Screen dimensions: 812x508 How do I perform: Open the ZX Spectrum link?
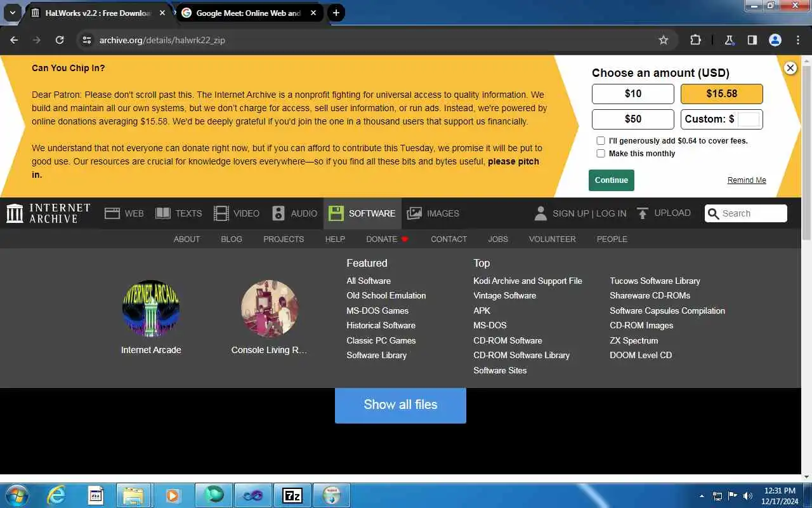(x=634, y=340)
